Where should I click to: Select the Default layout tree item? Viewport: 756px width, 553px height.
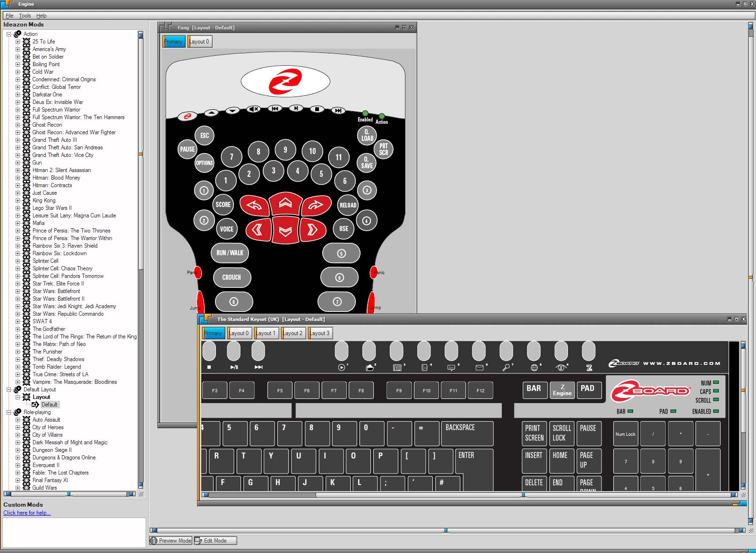(49, 405)
